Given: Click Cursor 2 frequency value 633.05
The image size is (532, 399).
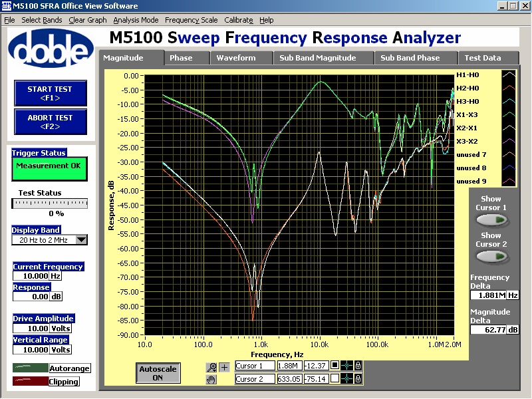Looking at the screenshot, I should (289, 378).
